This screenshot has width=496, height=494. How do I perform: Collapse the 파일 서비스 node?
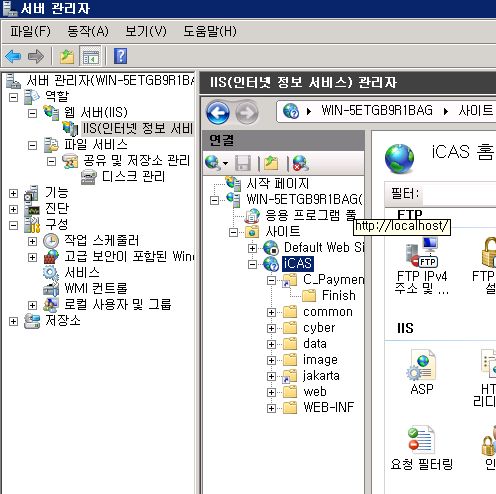[x=32, y=145]
